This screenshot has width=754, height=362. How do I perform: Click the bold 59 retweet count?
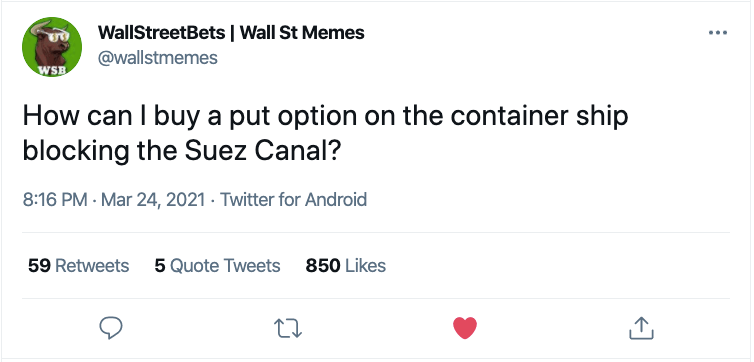[39, 265]
